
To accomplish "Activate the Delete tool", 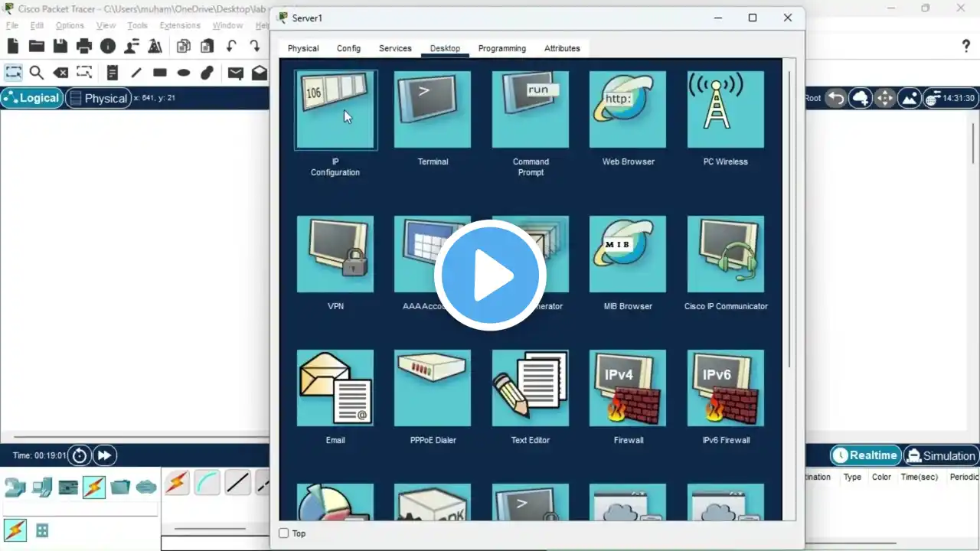I will click(60, 73).
